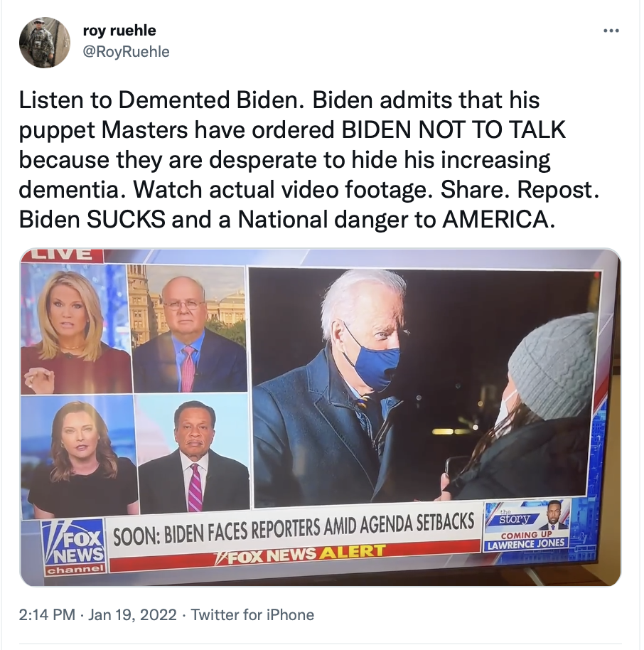
Task: Click the Coming Up Lawrence Jones box
Action: [x=526, y=541]
